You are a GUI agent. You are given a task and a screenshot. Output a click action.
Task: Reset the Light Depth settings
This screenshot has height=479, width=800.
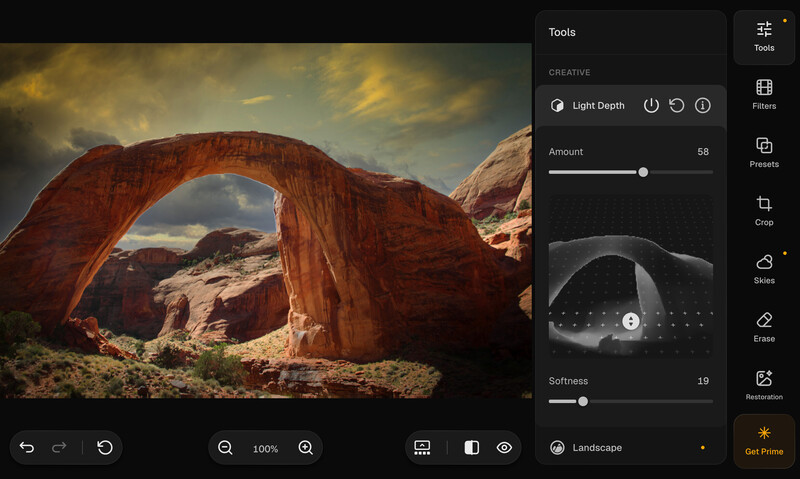click(x=677, y=106)
